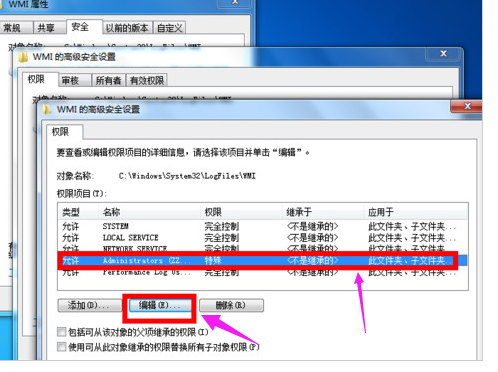Image resolution: width=498 pixels, height=372 pixels.
Task: Switch to 以前的版本 tab in WMI 属性
Action: [127, 28]
